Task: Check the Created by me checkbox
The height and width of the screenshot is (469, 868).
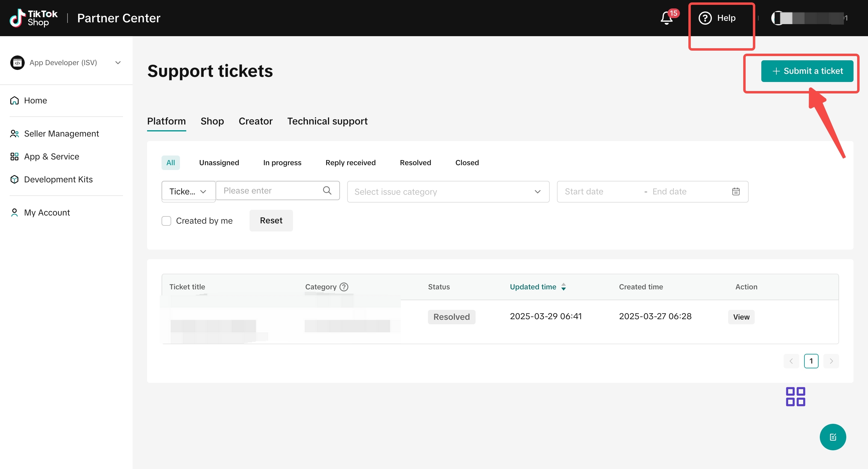Action: coord(166,221)
